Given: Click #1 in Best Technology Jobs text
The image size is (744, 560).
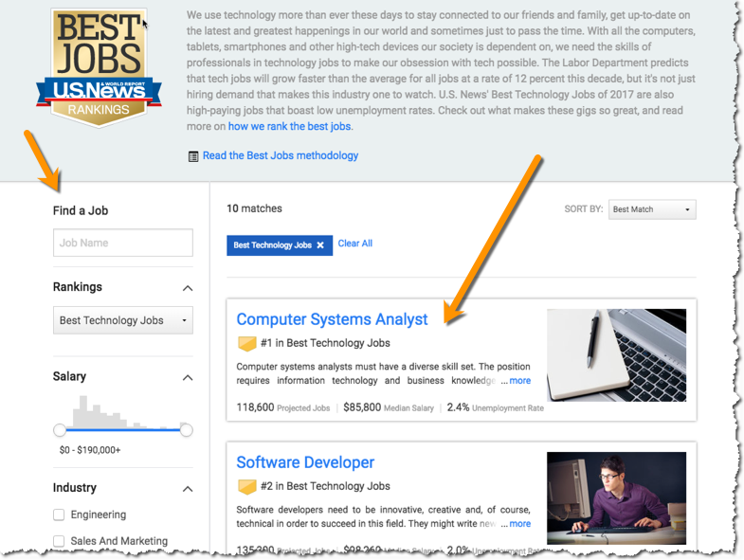Looking at the screenshot, I should [325, 343].
